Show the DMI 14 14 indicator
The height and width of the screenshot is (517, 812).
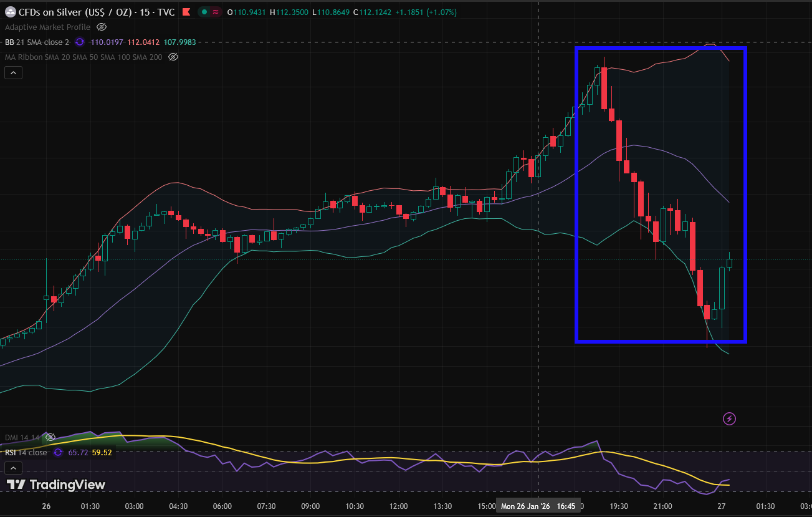click(50, 437)
